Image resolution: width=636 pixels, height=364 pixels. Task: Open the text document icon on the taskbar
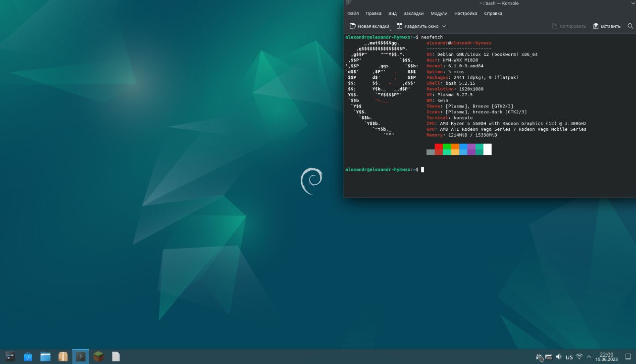[115, 356]
